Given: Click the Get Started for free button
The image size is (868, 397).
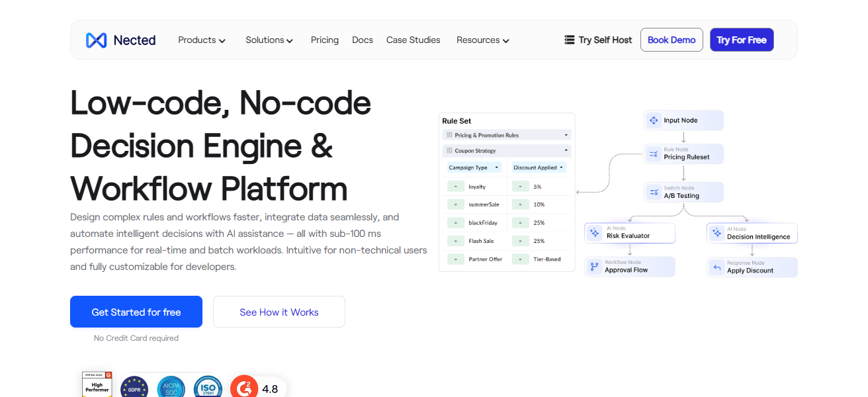Looking at the screenshot, I should pos(136,312).
